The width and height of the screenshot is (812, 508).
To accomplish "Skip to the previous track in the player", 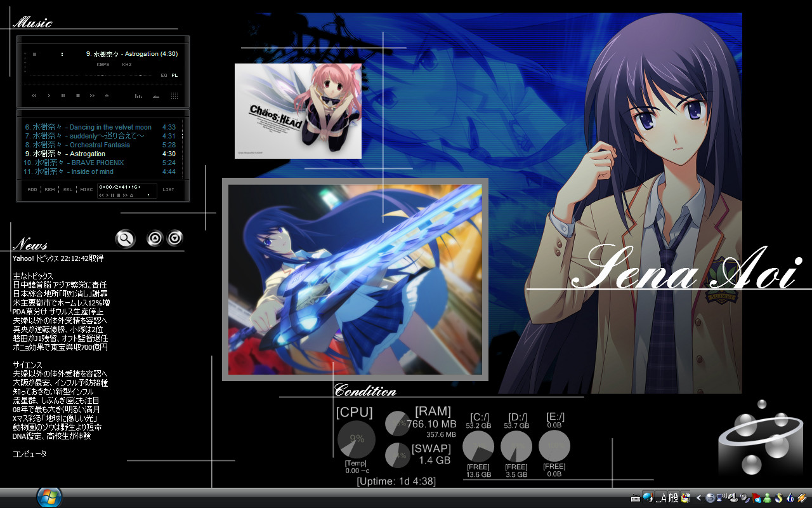I will point(34,96).
